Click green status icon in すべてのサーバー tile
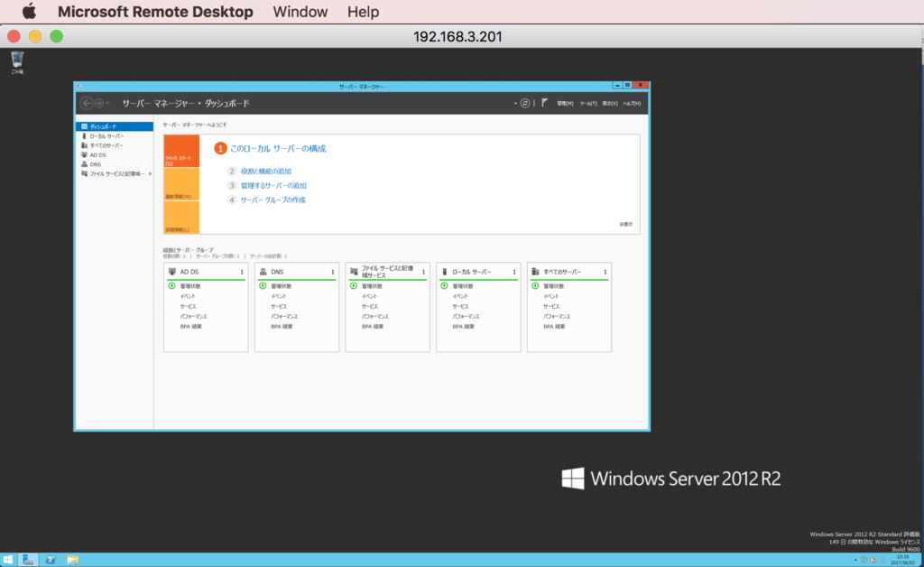 pos(535,286)
